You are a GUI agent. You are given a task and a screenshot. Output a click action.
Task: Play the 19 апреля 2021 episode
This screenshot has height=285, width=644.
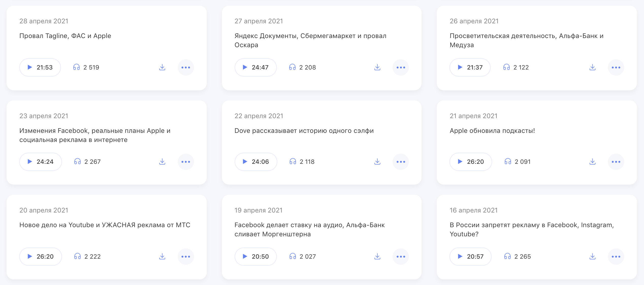tap(255, 257)
